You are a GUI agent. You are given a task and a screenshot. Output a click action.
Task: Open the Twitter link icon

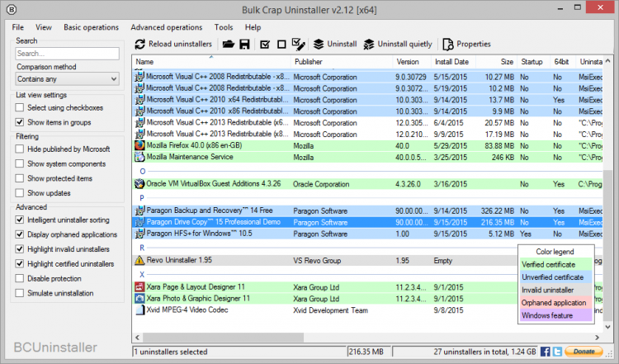click(x=557, y=352)
